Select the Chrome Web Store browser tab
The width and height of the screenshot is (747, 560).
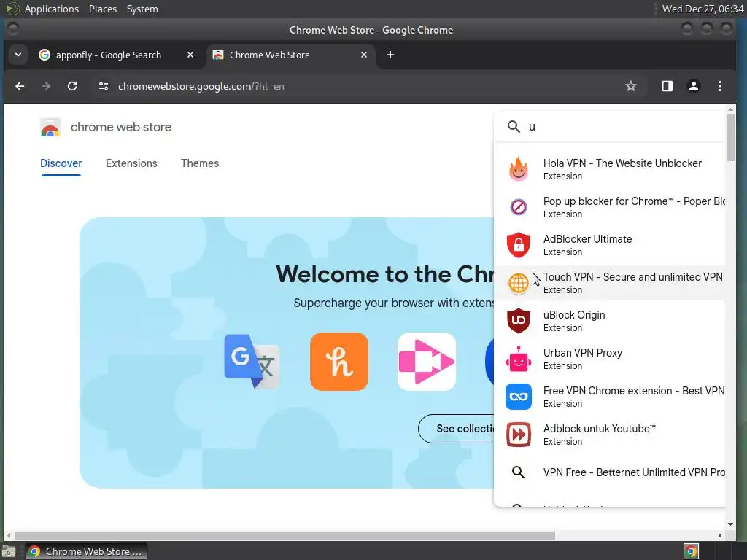click(x=290, y=55)
